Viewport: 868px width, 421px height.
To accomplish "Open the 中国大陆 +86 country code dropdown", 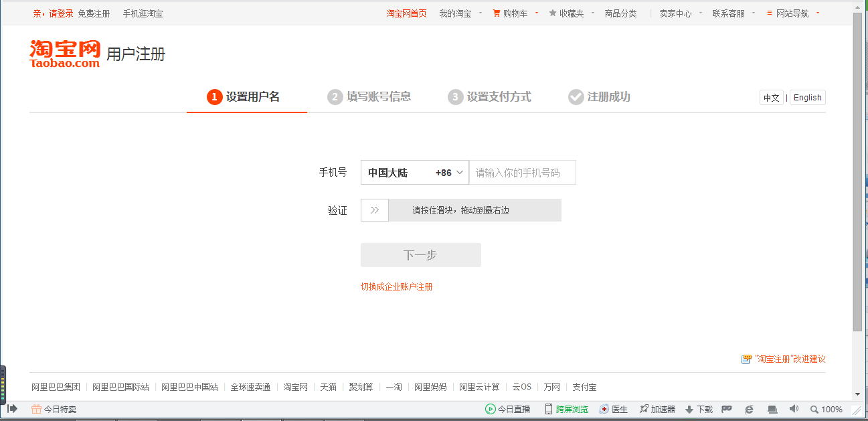I will point(415,173).
